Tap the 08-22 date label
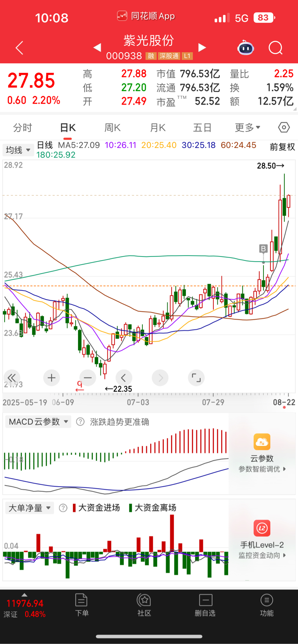The image size is (298, 644). [x=284, y=402]
